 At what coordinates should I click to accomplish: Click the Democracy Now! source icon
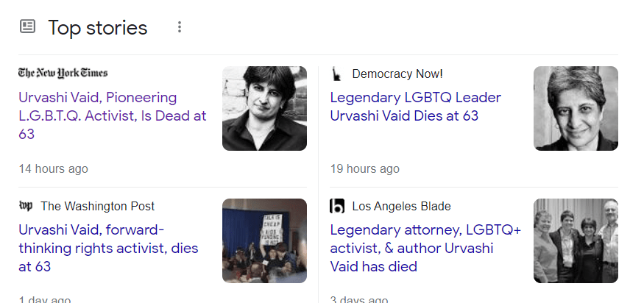click(x=337, y=74)
